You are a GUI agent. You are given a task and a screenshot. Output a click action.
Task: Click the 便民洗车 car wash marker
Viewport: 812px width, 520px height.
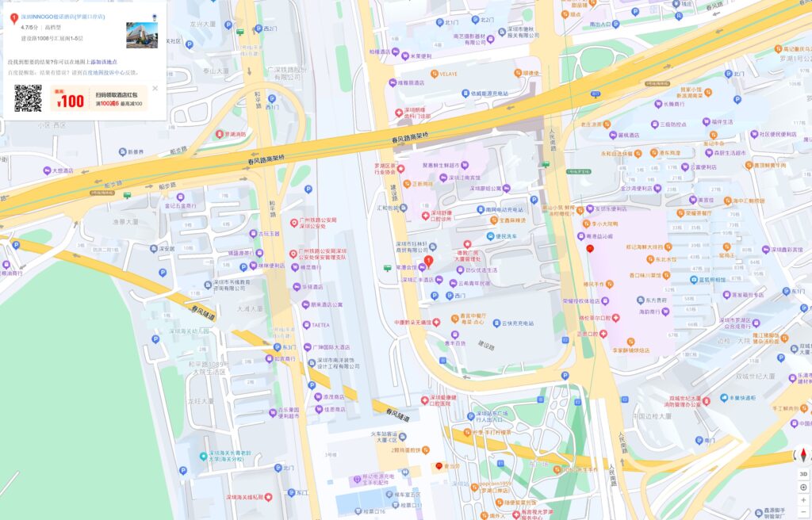point(489,237)
